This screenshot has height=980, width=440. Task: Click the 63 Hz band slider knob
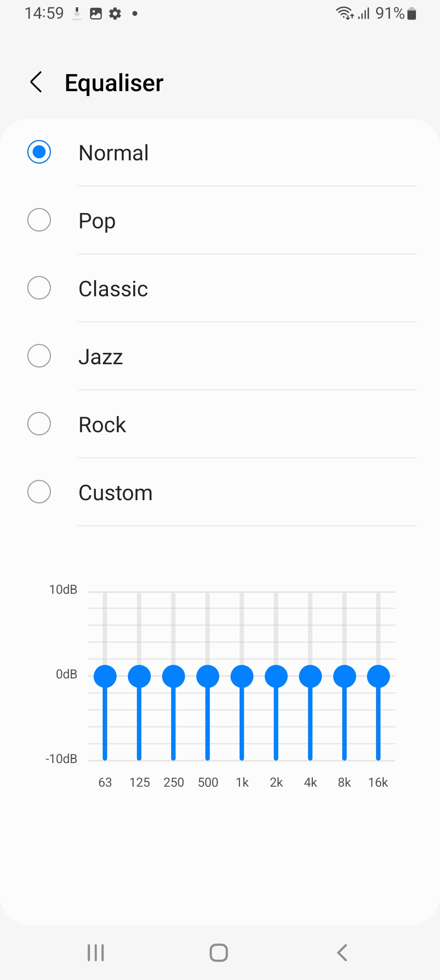(x=105, y=676)
